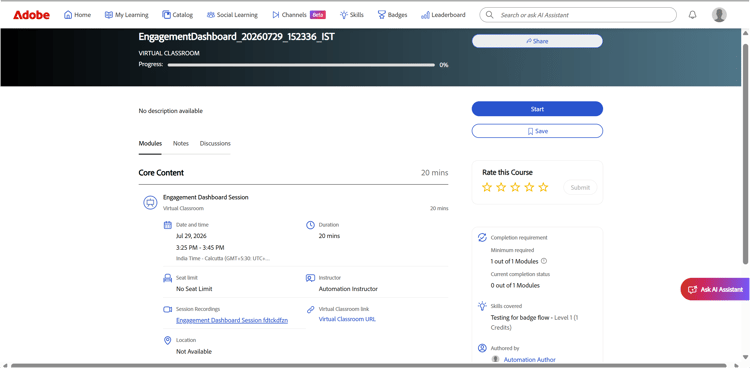Click the Authored by person icon
750x368 pixels.
[482, 348]
